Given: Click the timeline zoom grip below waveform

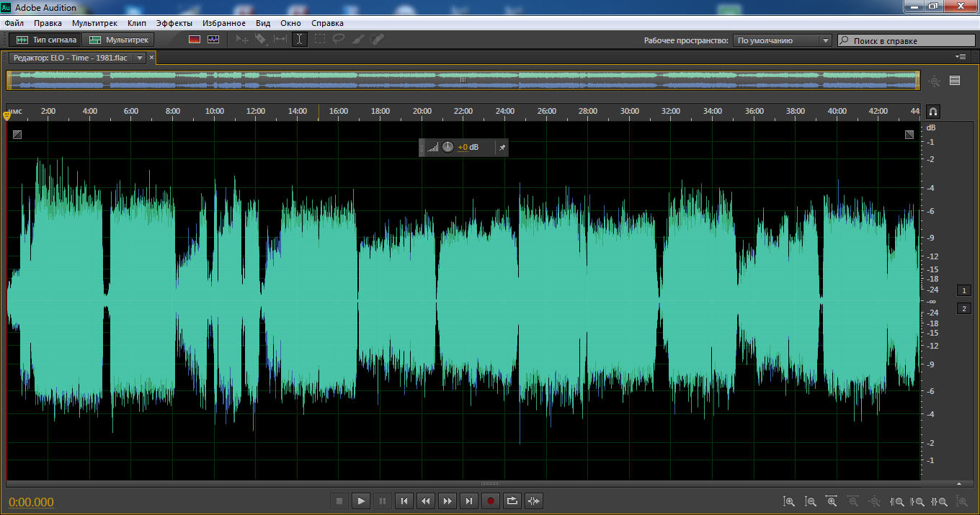Looking at the screenshot, I should [x=489, y=483].
